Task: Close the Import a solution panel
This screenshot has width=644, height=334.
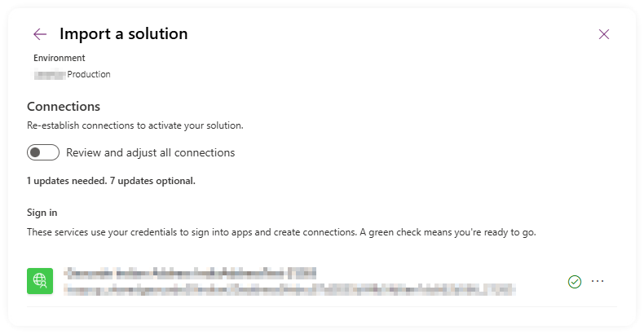Action: [x=604, y=34]
